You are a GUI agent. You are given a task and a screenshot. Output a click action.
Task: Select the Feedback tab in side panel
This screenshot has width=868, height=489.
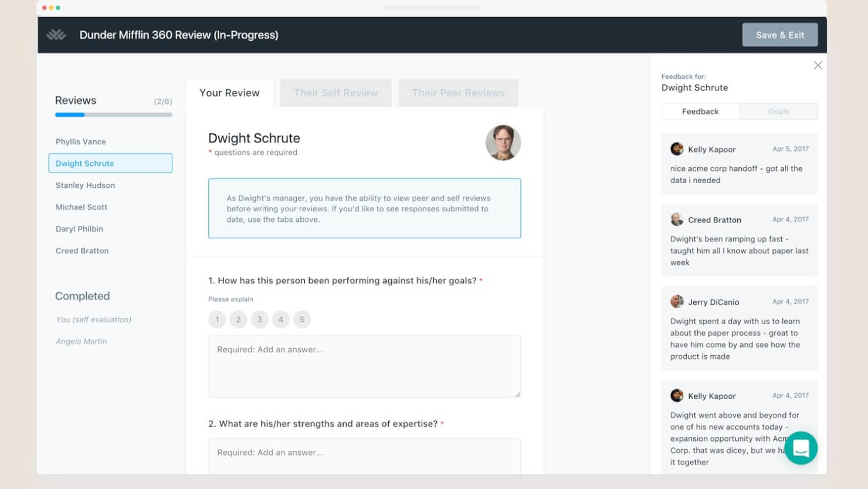click(x=700, y=112)
